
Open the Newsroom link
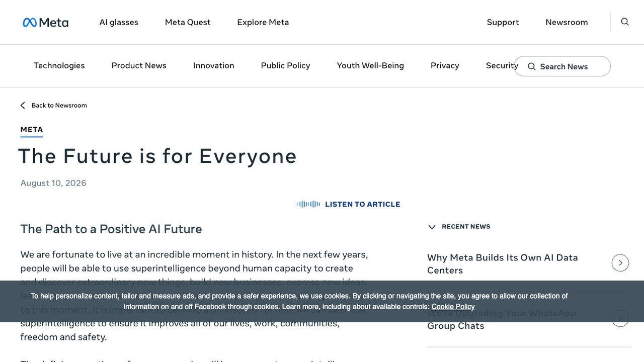tap(567, 22)
